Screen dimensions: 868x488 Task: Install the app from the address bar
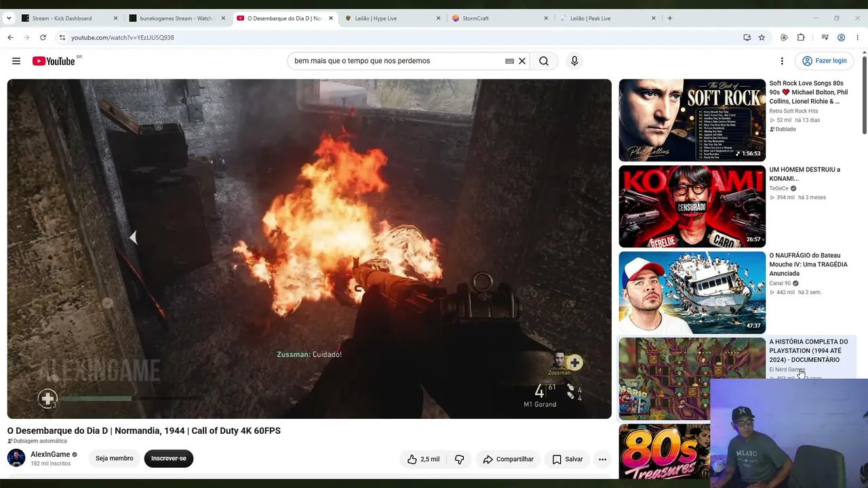point(747,37)
